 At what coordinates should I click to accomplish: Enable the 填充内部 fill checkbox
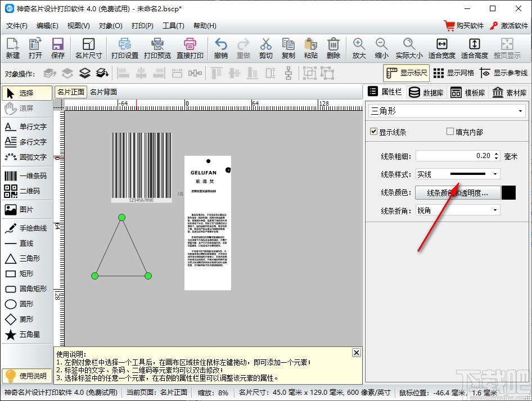[450, 132]
